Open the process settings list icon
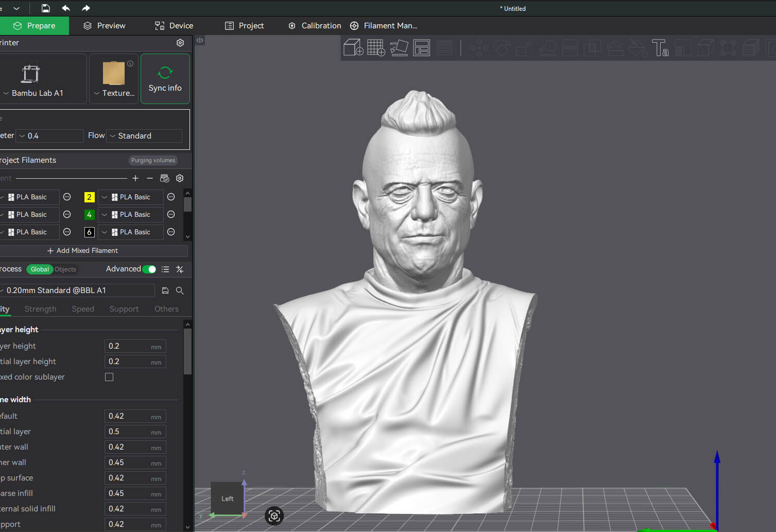This screenshot has width=776, height=532. coord(165,269)
